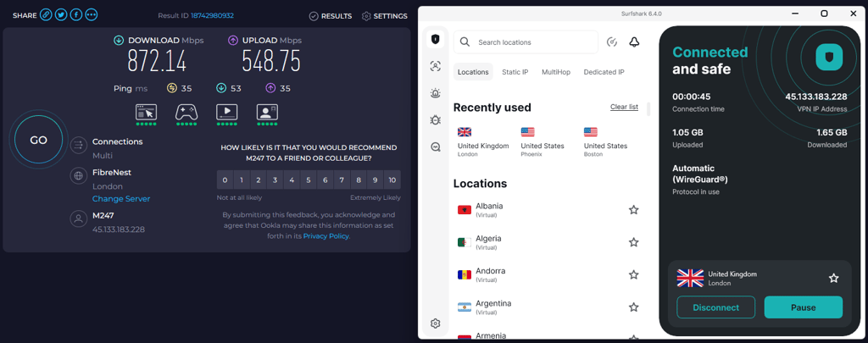Screen dimensions: 868x343
Task: Click the speed test gauge icon by search
Action: point(612,42)
